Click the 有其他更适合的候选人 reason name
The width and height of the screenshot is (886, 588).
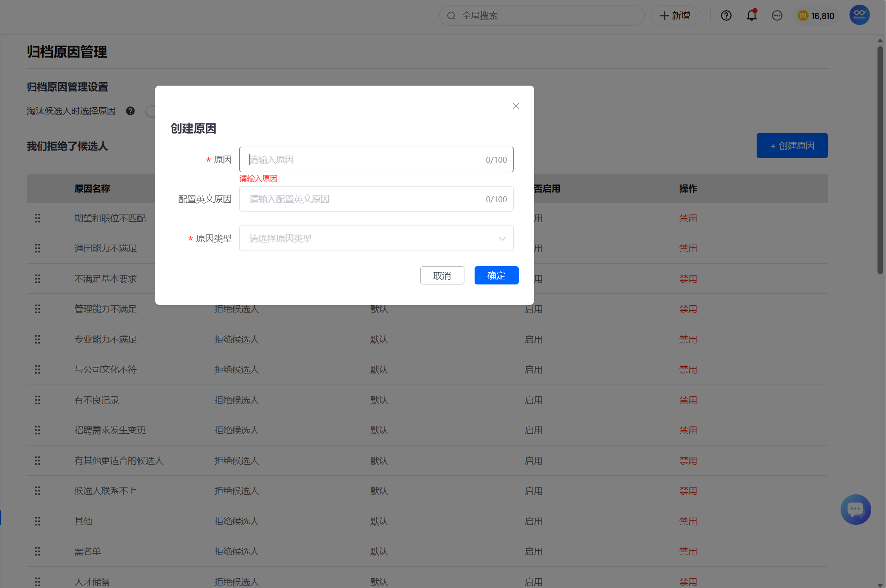click(x=119, y=460)
